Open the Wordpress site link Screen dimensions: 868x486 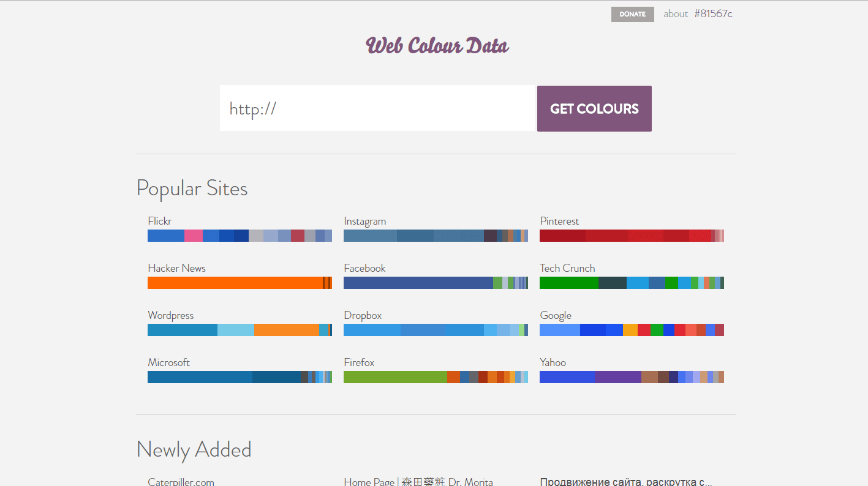coord(170,315)
